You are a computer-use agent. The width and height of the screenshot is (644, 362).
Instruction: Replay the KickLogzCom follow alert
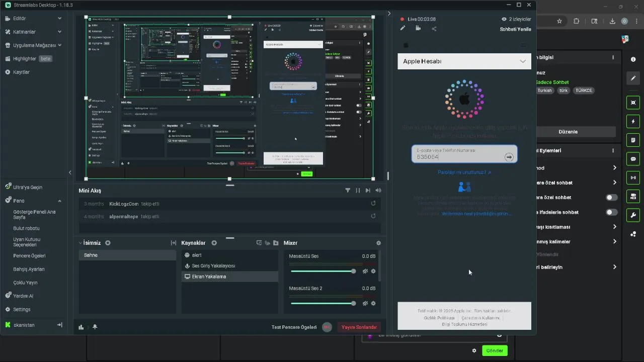coord(373,204)
